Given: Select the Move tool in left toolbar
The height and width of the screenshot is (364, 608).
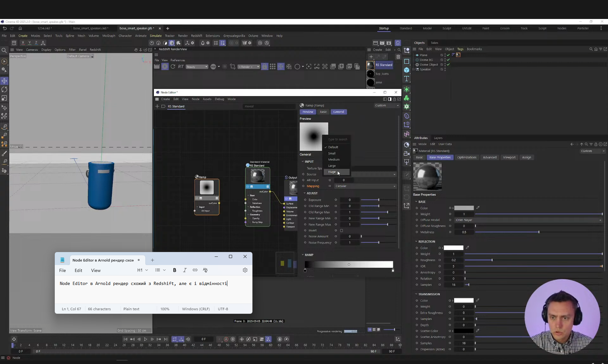Looking at the screenshot, I should (4, 81).
